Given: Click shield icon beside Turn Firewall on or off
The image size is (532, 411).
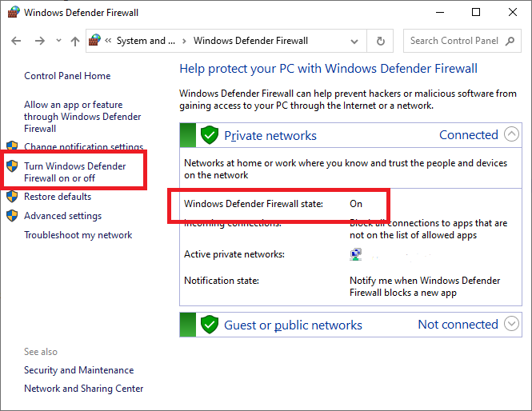Looking at the screenshot, I should pyautogui.click(x=12, y=166).
